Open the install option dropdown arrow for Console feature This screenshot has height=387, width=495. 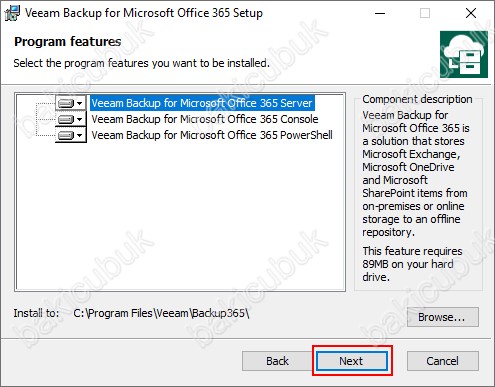79,119
